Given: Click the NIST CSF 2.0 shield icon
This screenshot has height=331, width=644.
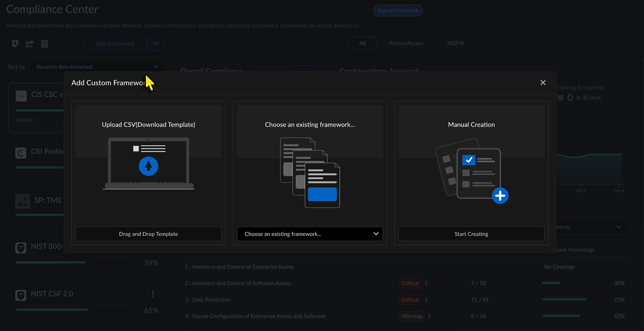Looking at the screenshot, I should [21, 295].
